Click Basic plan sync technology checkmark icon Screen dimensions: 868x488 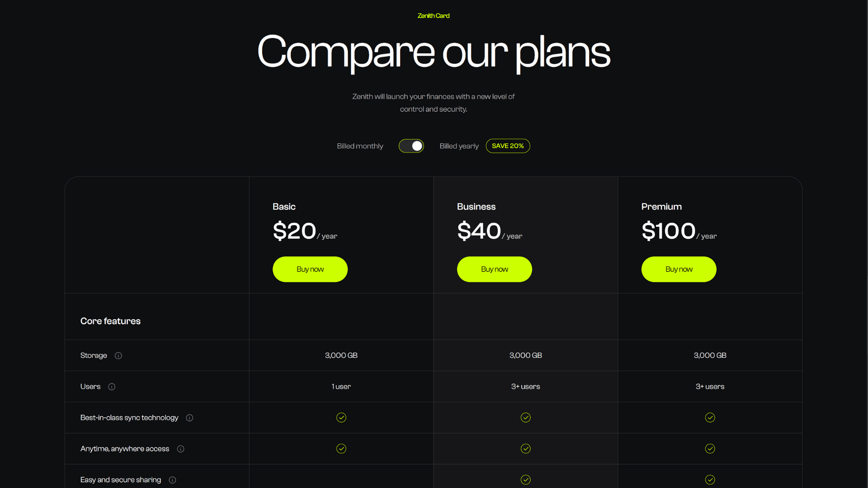point(341,418)
